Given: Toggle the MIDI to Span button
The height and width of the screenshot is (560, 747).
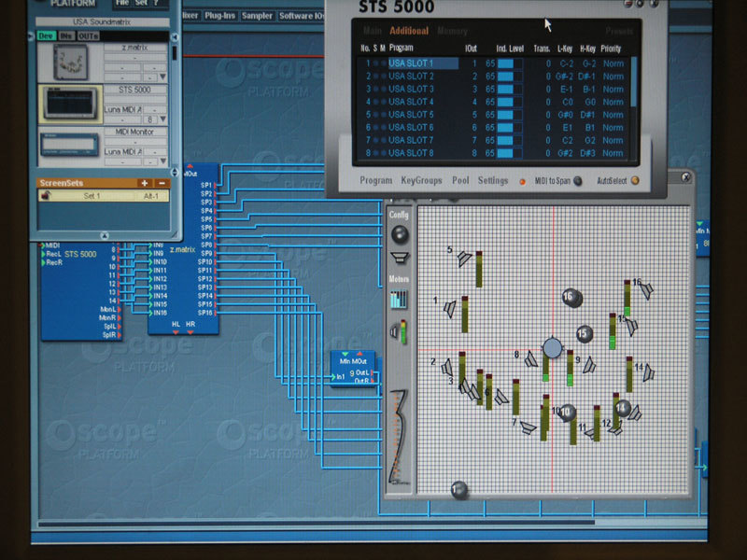Looking at the screenshot, I should point(577,181).
